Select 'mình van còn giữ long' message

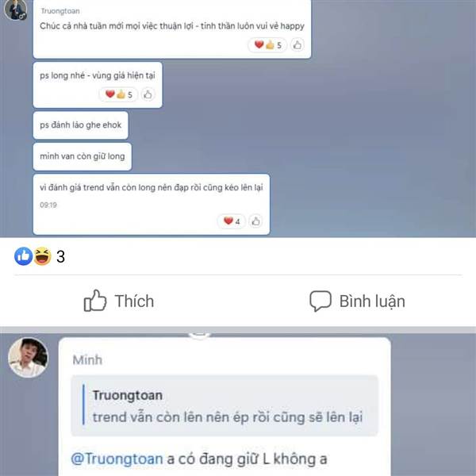[83, 156]
